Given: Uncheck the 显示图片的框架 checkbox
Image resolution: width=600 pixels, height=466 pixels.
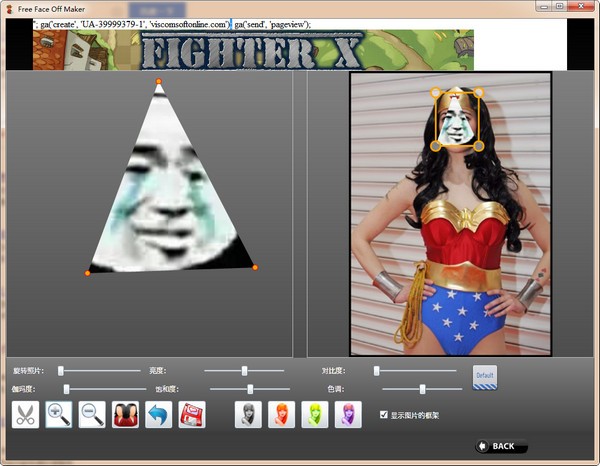Looking at the screenshot, I should pos(384,414).
